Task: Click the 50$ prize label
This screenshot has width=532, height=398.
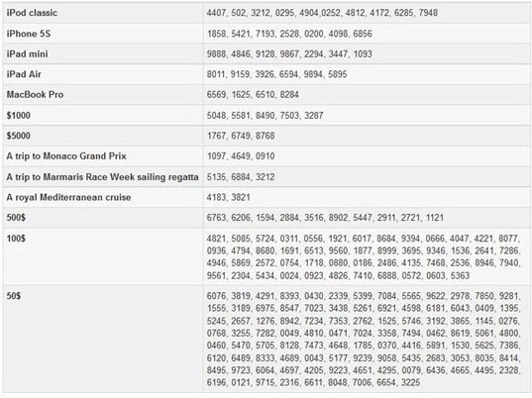Action: point(14,296)
